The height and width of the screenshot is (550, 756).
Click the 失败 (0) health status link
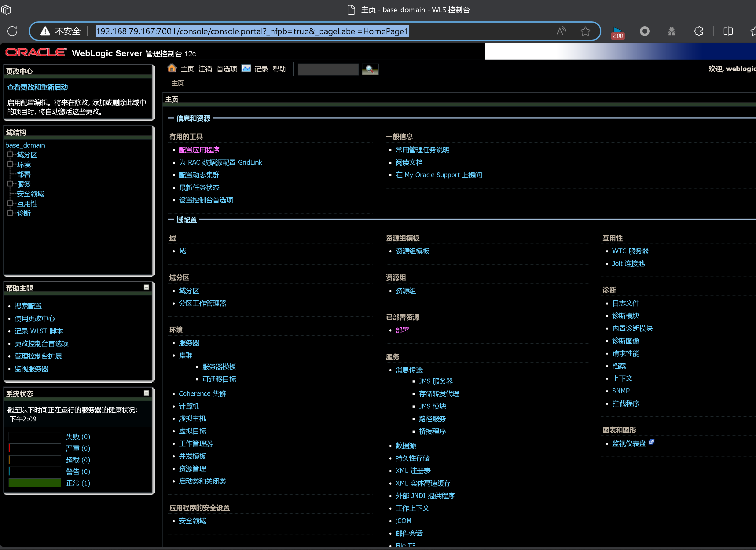tap(78, 437)
